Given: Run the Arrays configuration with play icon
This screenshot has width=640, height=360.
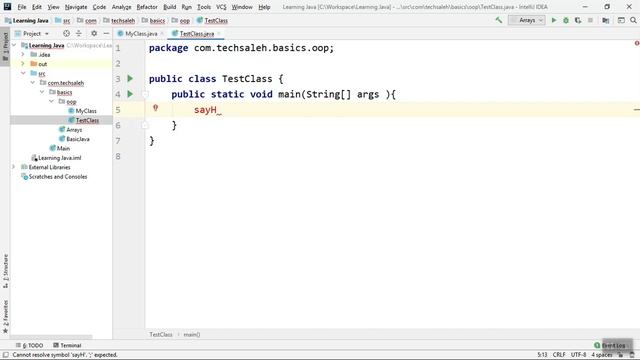Looking at the screenshot, I should coord(554,20).
